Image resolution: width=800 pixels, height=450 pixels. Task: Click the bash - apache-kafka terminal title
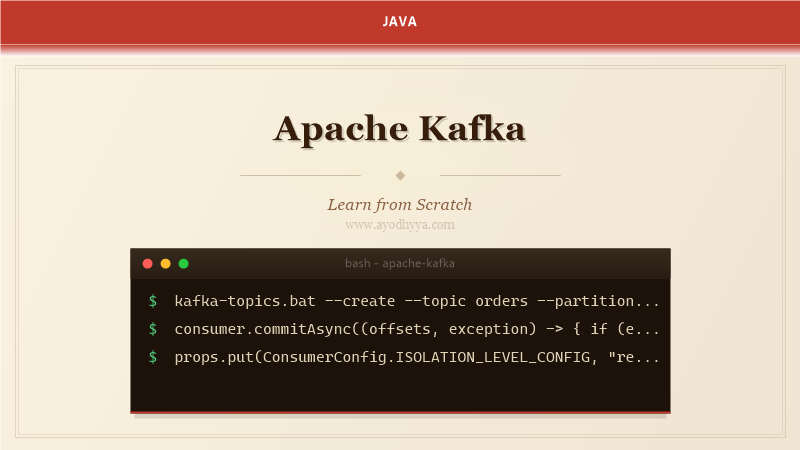coord(400,263)
